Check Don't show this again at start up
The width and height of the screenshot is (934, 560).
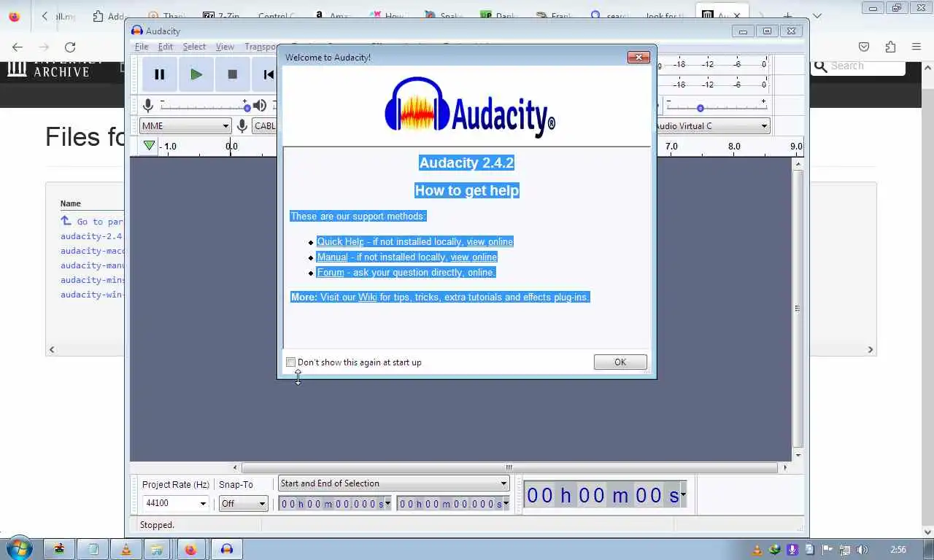pos(291,362)
